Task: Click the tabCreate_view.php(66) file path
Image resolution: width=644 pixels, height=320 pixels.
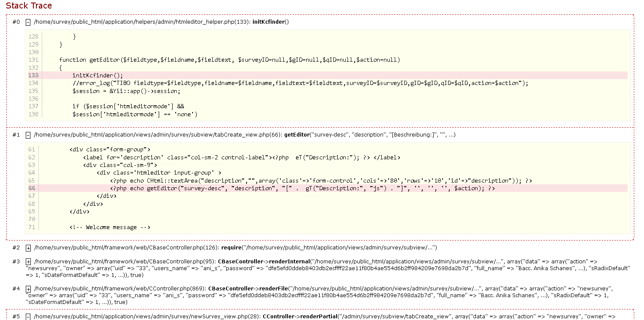Action: coord(158,135)
